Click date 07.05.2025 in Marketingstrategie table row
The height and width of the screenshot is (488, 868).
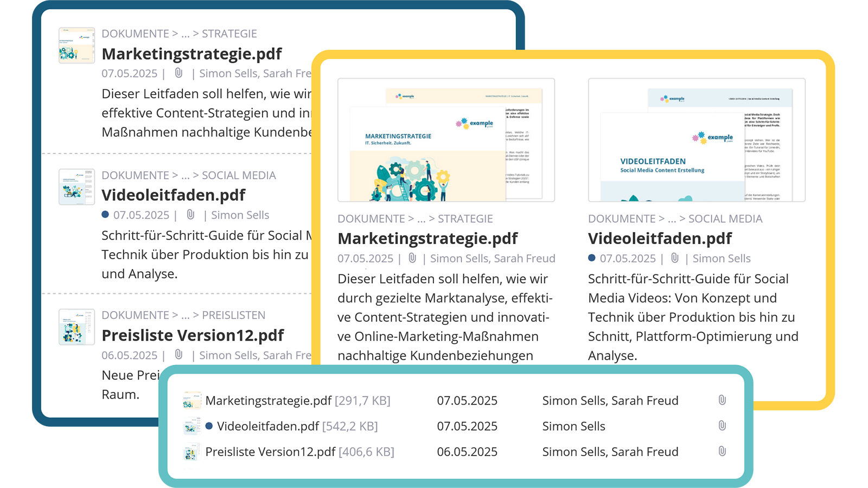pos(467,401)
